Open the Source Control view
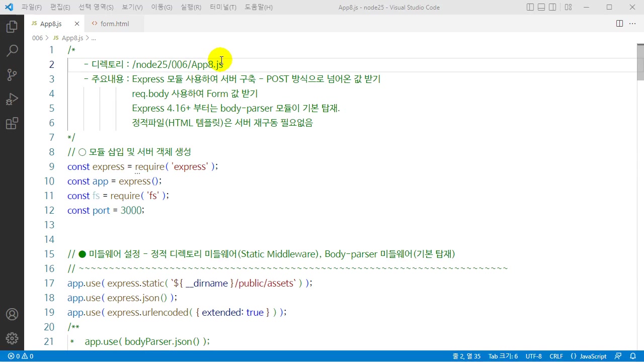This screenshot has height=362, width=644. click(12, 75)
